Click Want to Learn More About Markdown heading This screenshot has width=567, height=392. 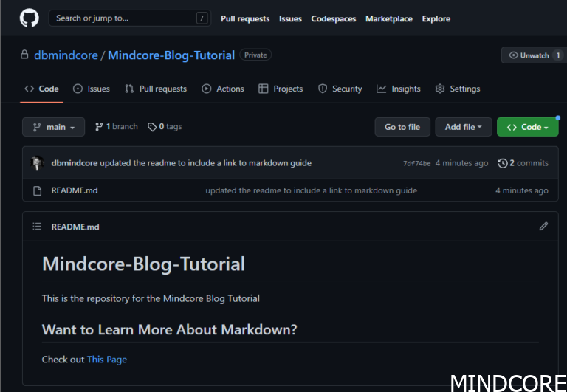[170, 329]
